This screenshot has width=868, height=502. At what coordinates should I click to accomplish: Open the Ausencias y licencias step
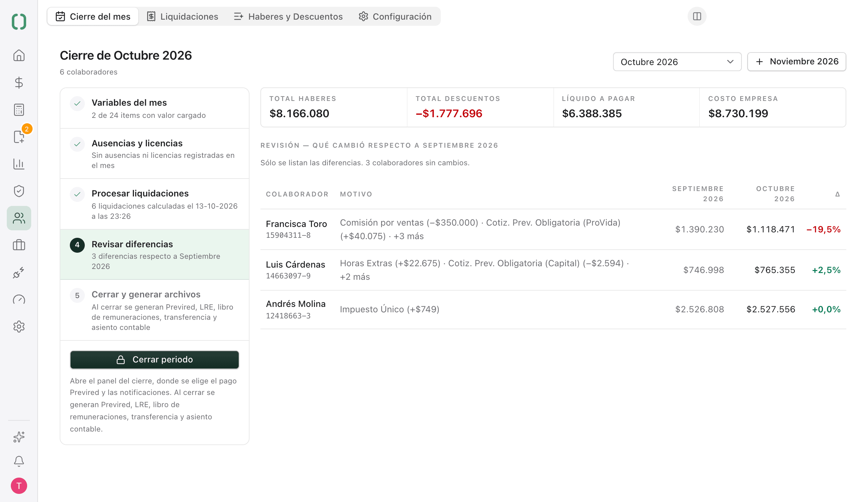[154, 154]
